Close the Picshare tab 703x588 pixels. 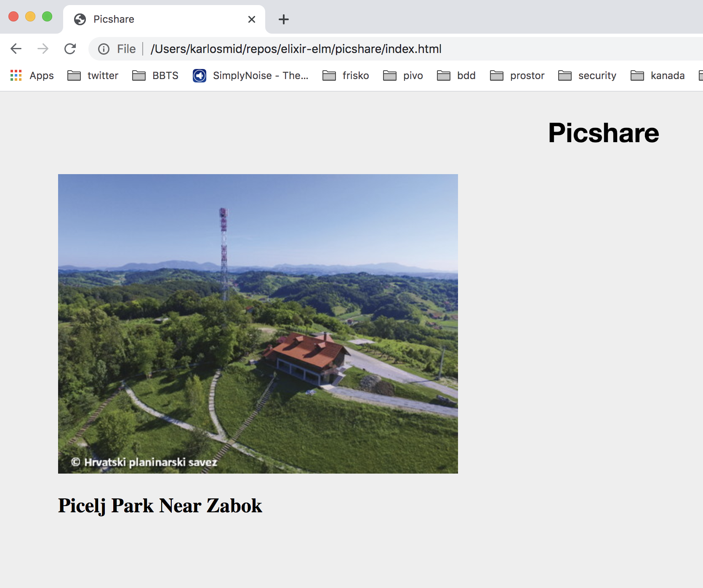tap(252, 19)
